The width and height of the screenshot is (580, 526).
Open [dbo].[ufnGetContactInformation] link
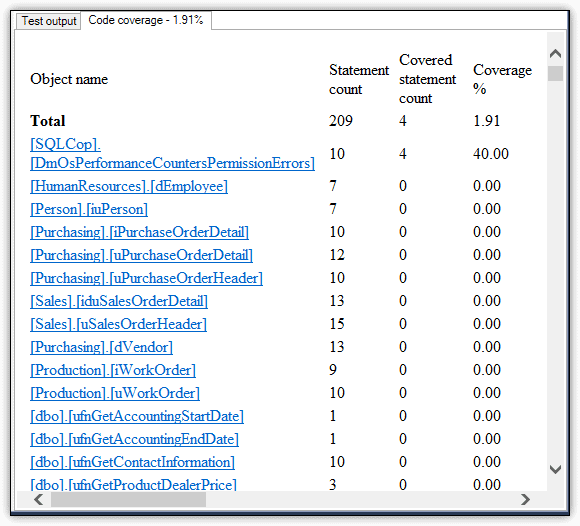[132, 462]
